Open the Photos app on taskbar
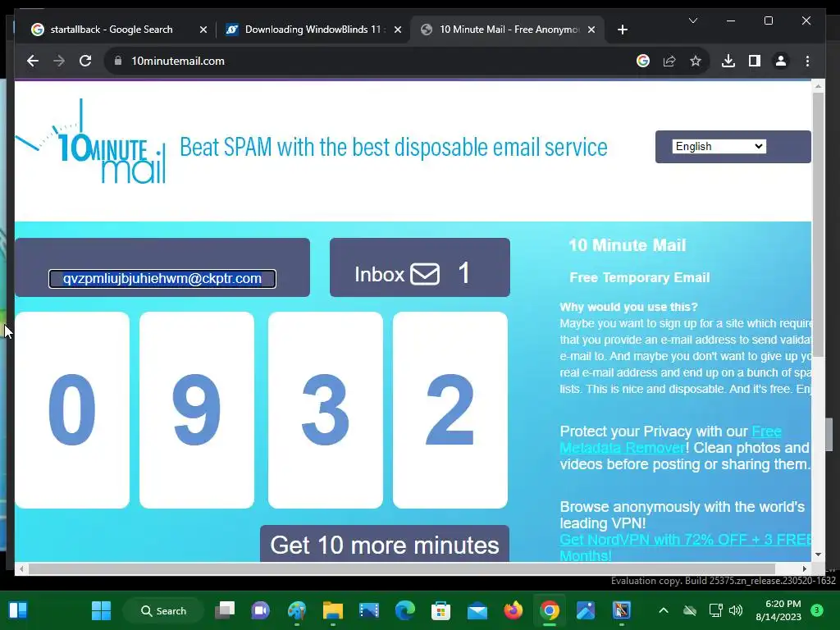This screenshot has width=840, height=630. coord(585,610)
